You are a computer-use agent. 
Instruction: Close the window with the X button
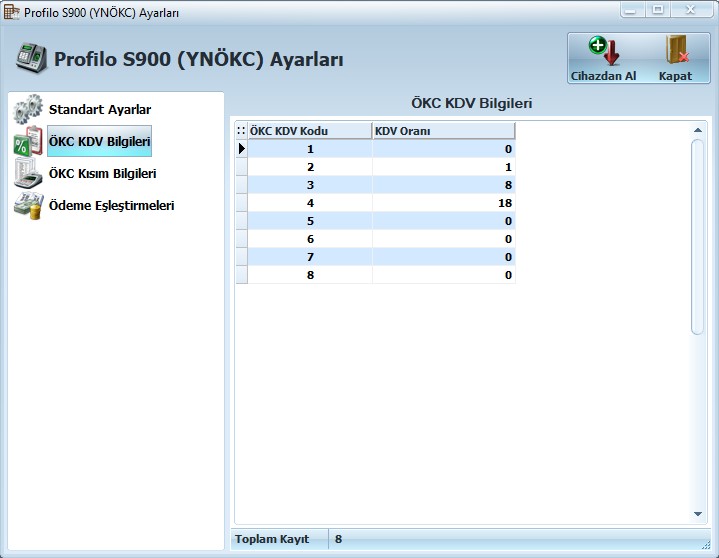(691, 10)
